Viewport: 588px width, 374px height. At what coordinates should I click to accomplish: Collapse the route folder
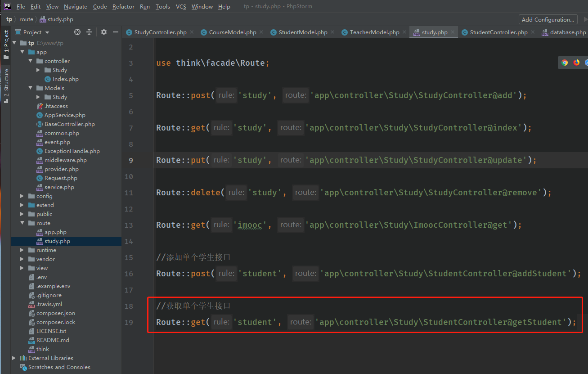point(22,223)
